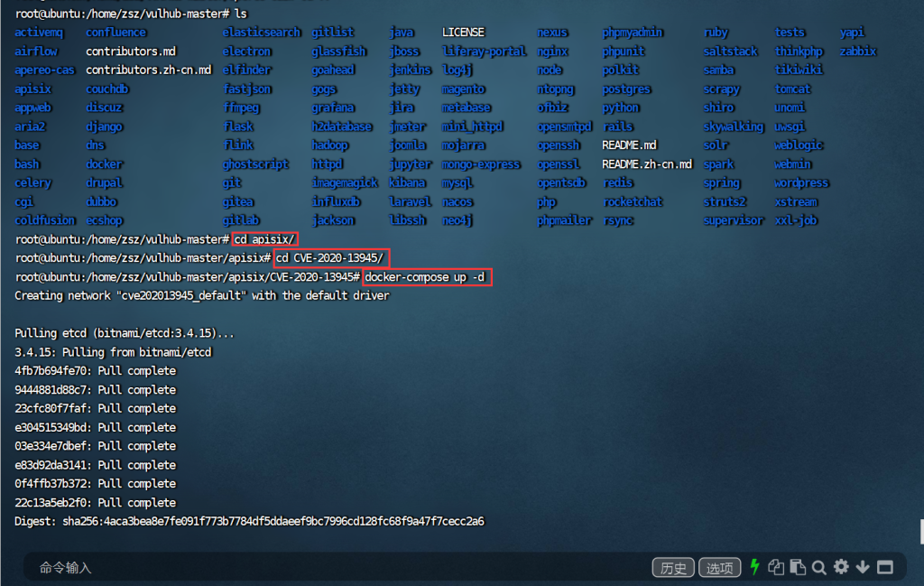Select the 'README.md' file name
This screenshot has height=586, width=924.
(629, 145)
